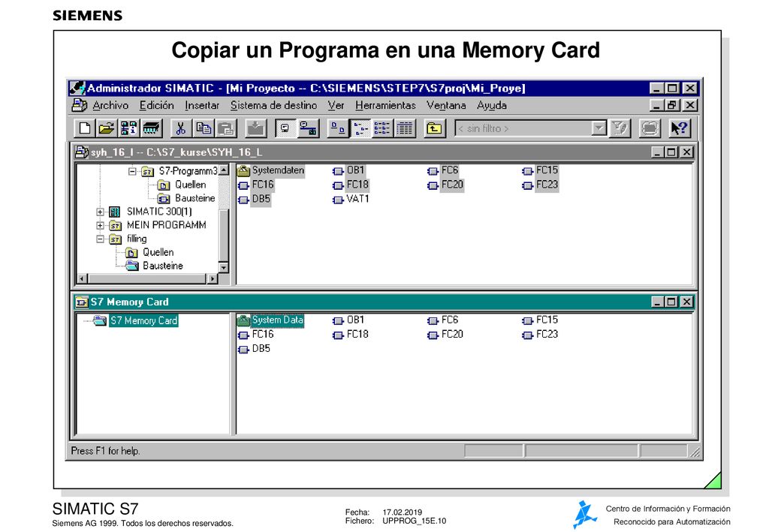Screen dimensions: 769x532
Task: Open the Herramientas menu
Action: tap(385, 105)
